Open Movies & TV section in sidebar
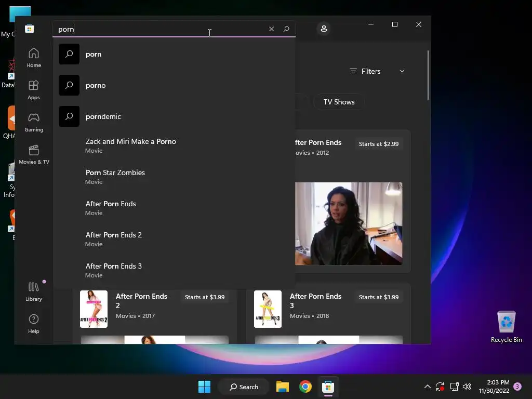Viewport: 532px width, 399px height. (34, 154)
